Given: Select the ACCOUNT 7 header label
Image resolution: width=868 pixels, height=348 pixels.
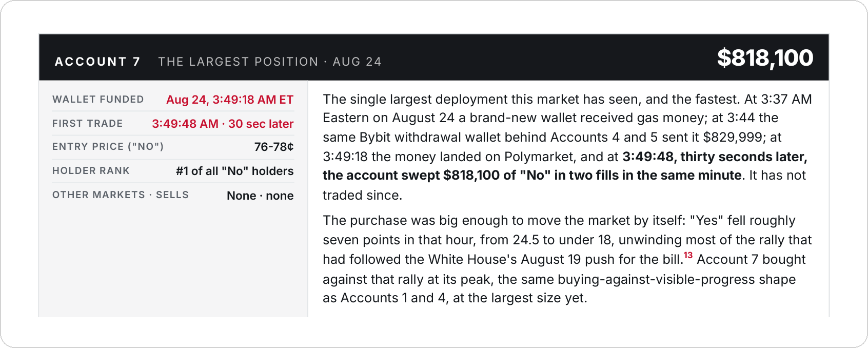Looking at the screenshot, I should (97, 62).
